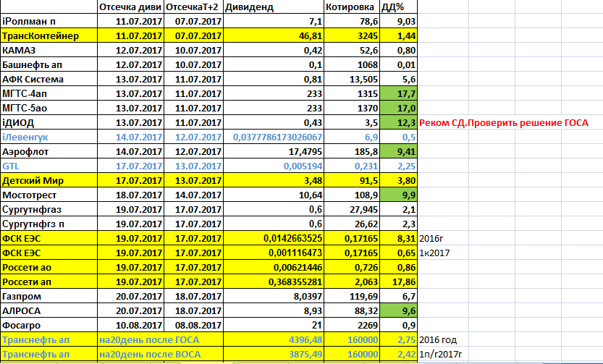
Task: Select the 'Отсечка диви' column header cell
Action: point(131,7)
